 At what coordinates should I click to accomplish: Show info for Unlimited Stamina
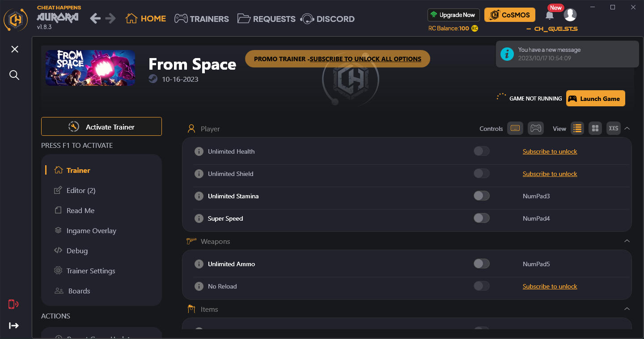(x=199, y=196)
